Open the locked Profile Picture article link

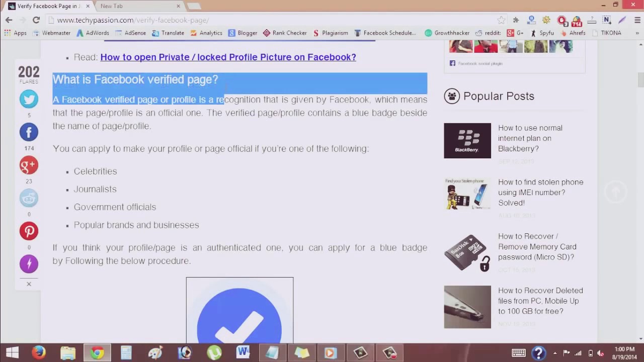[x=228, y=57]
